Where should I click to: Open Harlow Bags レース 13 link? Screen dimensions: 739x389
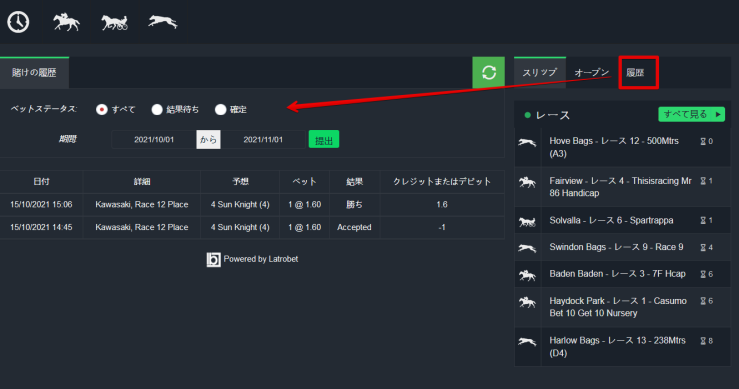pos(617,347)
